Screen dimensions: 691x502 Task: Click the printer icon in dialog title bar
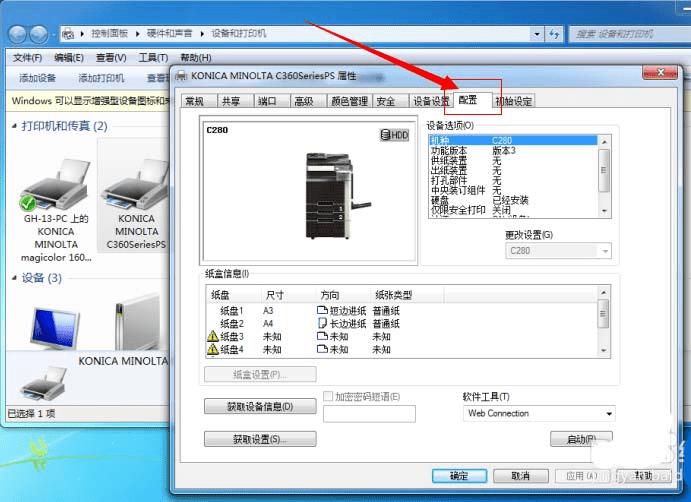pos(181,76)
